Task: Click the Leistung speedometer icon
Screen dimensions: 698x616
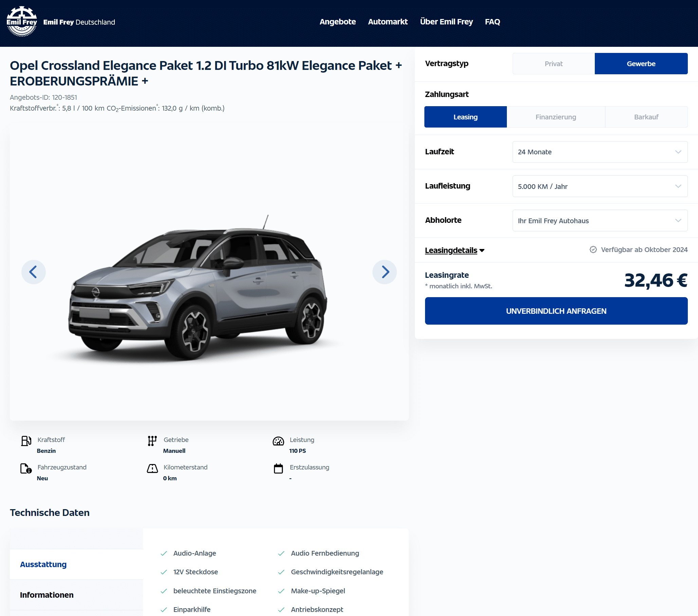Action: tap(278, 441)
